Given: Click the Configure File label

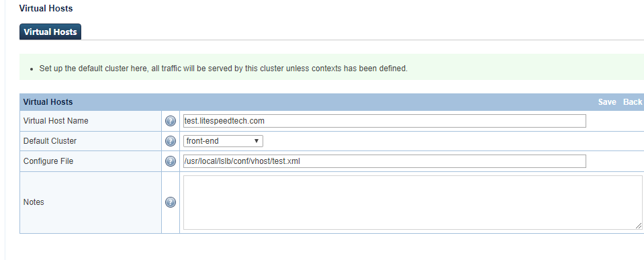Looking at the screenshot, I should [x=48, y=161].
